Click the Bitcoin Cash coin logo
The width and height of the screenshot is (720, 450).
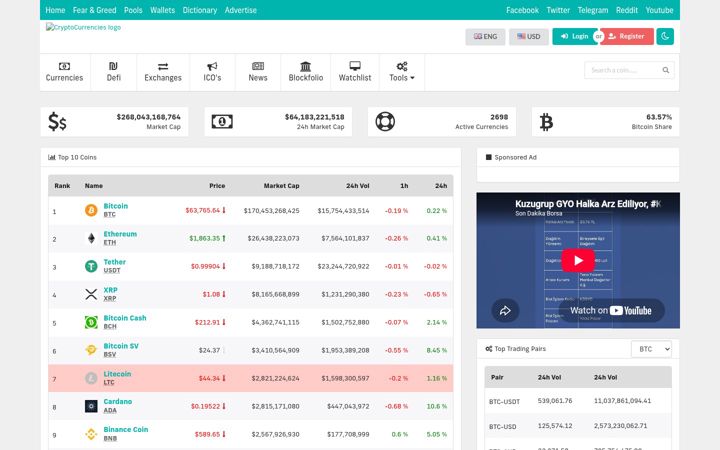pyautogui.click(x=91, y=322)
